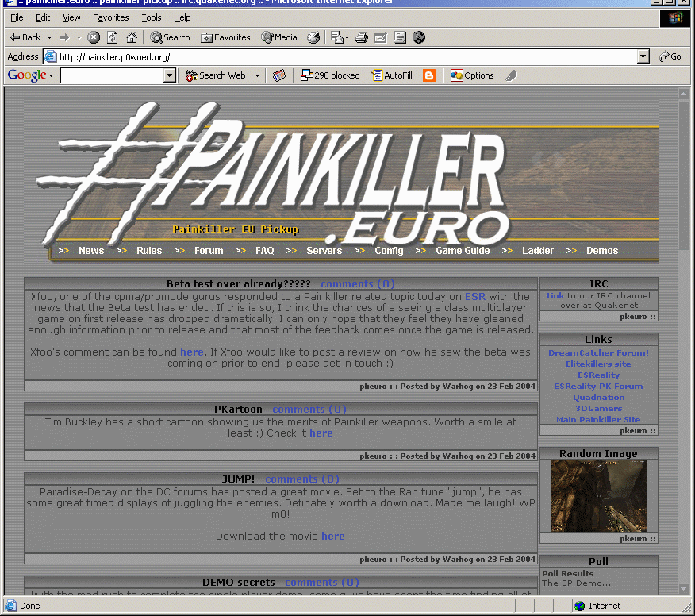Viewport: 695px width, 616px height.
Task: Click the Download the movie here link
Action: point(333,536)
